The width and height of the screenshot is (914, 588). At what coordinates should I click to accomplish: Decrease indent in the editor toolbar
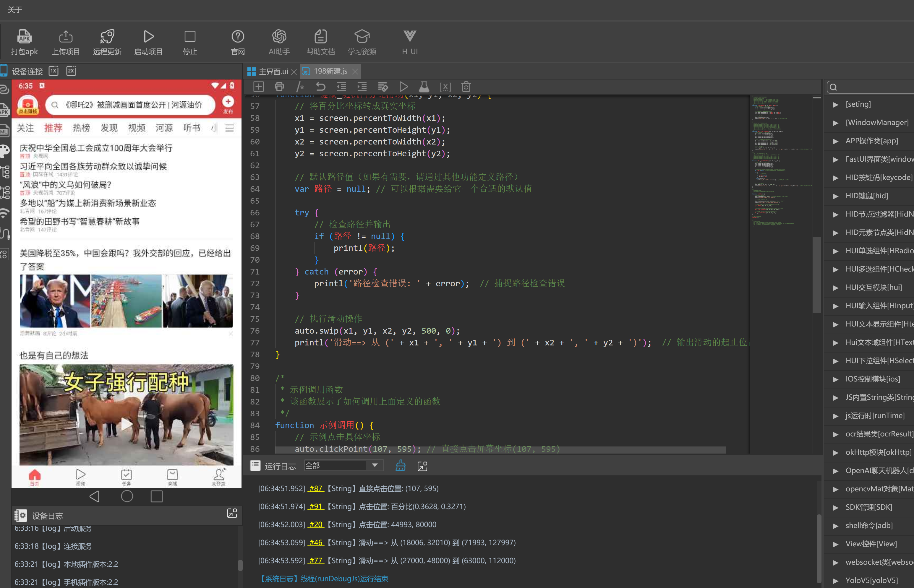click(341, 87)
